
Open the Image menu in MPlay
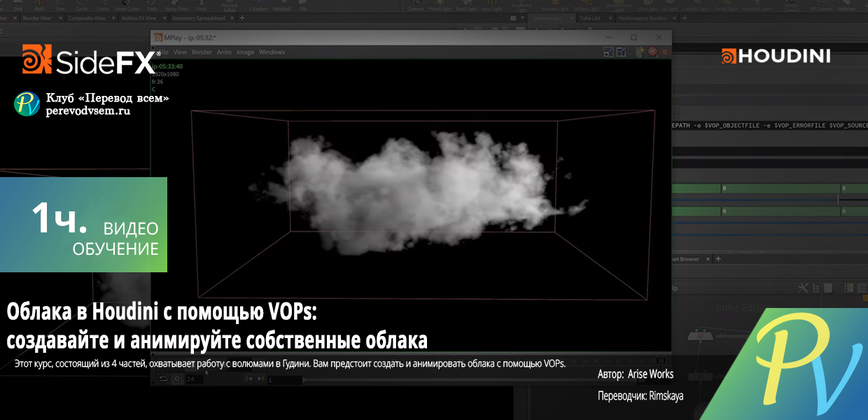[x=245, y=52]
